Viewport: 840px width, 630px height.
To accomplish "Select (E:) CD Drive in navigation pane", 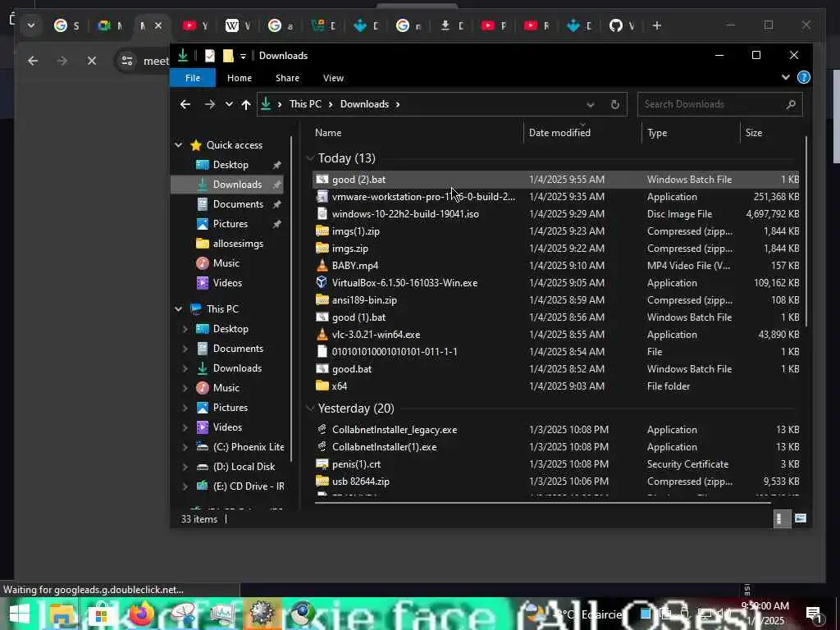I will (x=248, y=486).
